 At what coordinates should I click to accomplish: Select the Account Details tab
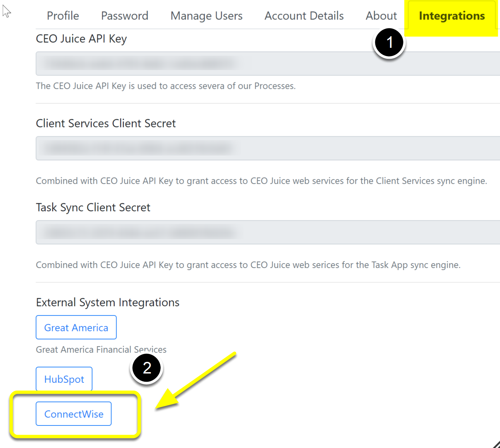tap(304, 16)
